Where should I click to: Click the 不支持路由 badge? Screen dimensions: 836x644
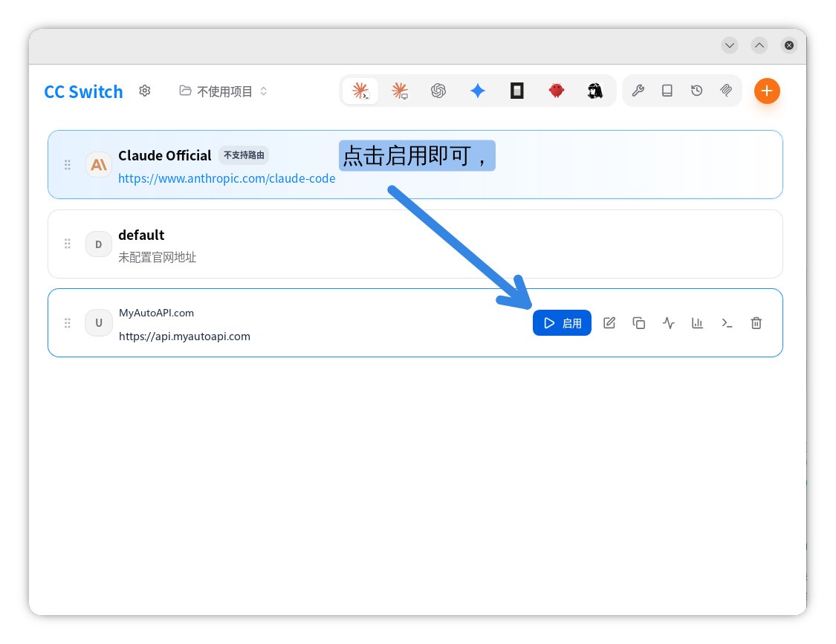point(244,155)
